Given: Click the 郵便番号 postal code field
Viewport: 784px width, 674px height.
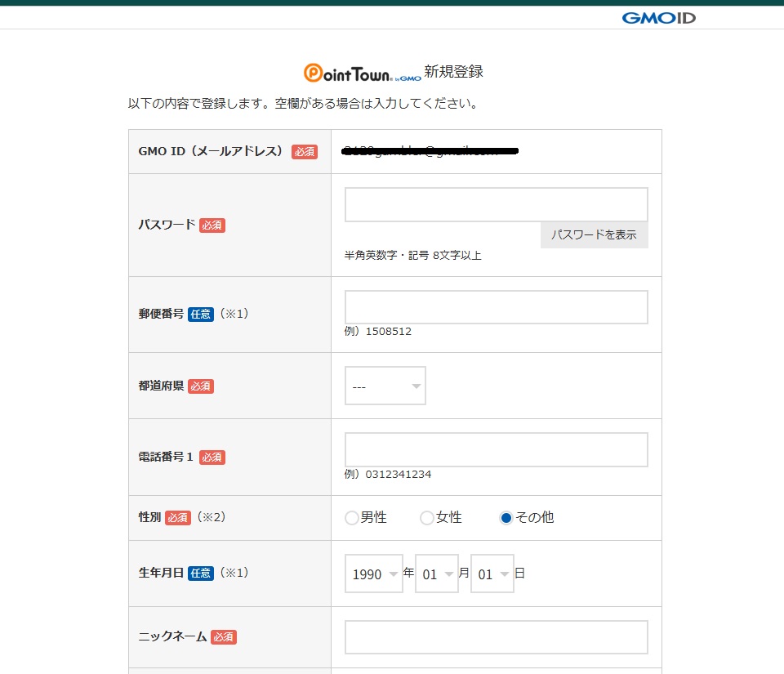Looking at the screenshot, I should click(496, 307).
